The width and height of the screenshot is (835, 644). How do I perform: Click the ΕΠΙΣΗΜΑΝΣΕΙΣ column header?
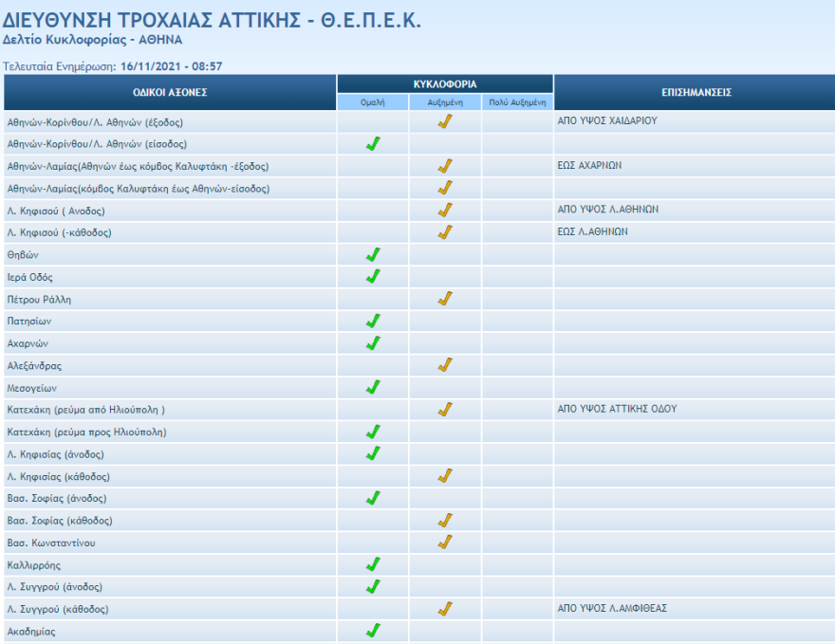coord(696,92)
